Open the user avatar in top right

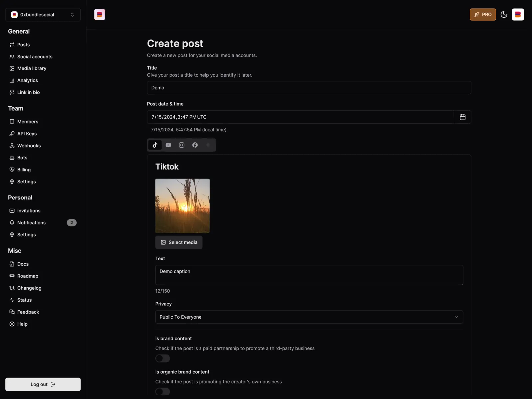[518, 14]
